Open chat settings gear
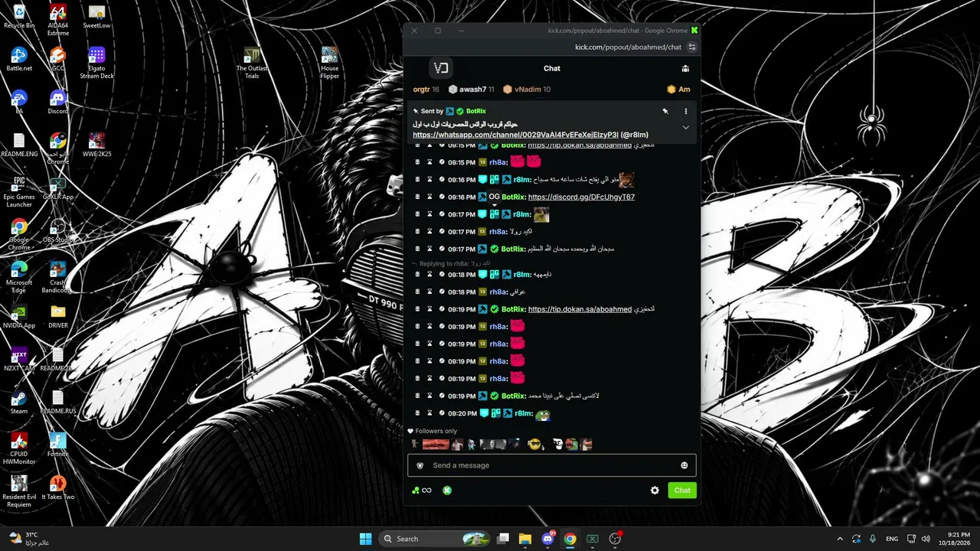This screenshot has width=980, height=551. point(655,491)
